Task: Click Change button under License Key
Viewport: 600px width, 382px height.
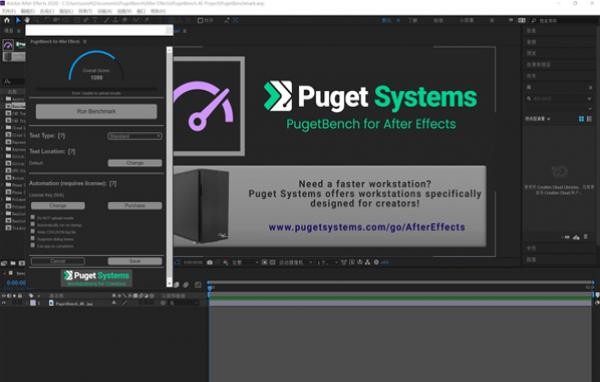Action: point(58,206)
